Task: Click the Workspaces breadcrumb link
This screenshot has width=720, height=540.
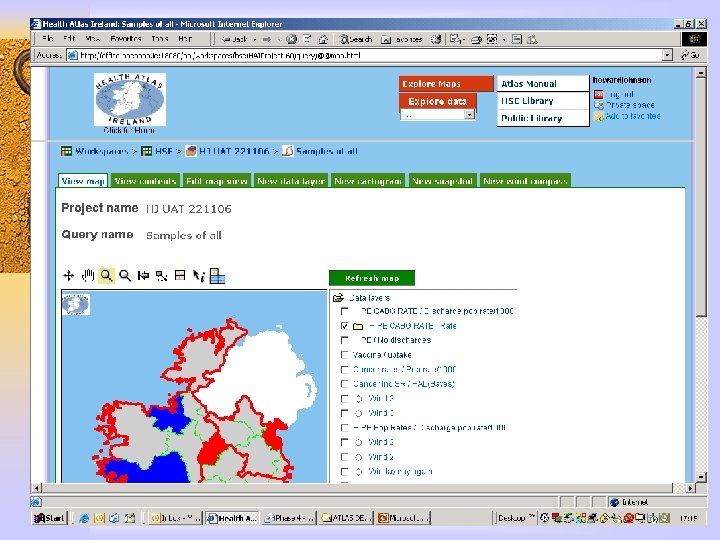Action: click(101, 151)
